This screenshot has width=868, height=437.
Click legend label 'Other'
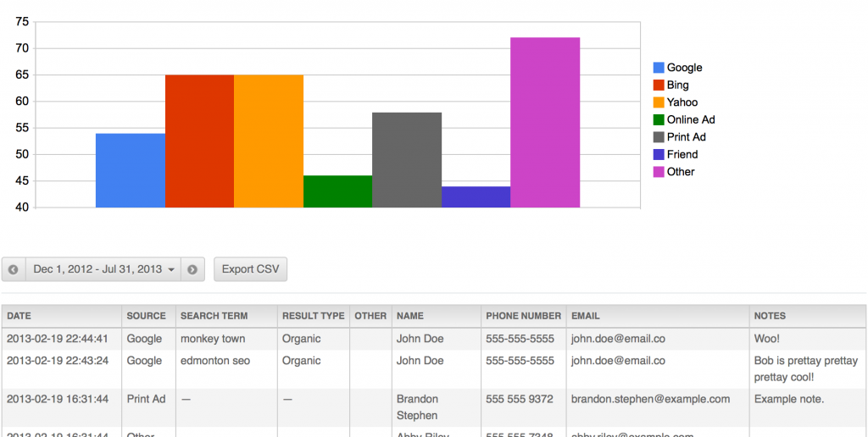pyautogui.click(x=681, y=172)
